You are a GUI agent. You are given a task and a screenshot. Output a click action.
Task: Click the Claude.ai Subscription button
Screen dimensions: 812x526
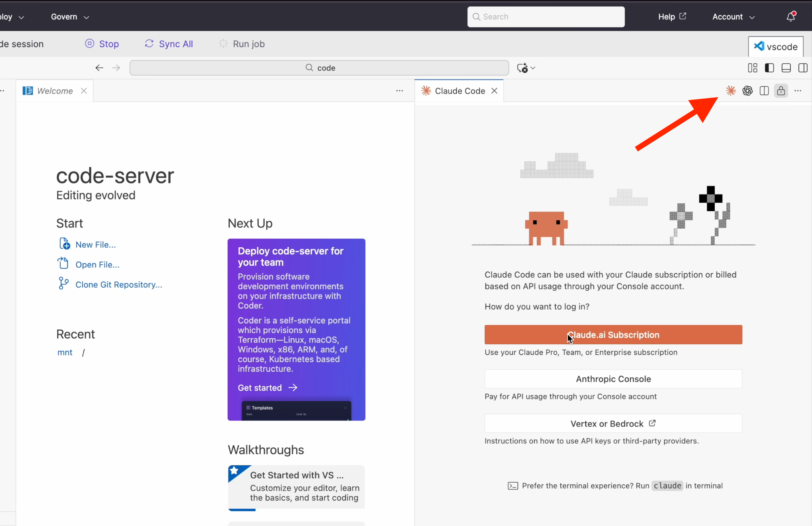pos(613,334)
